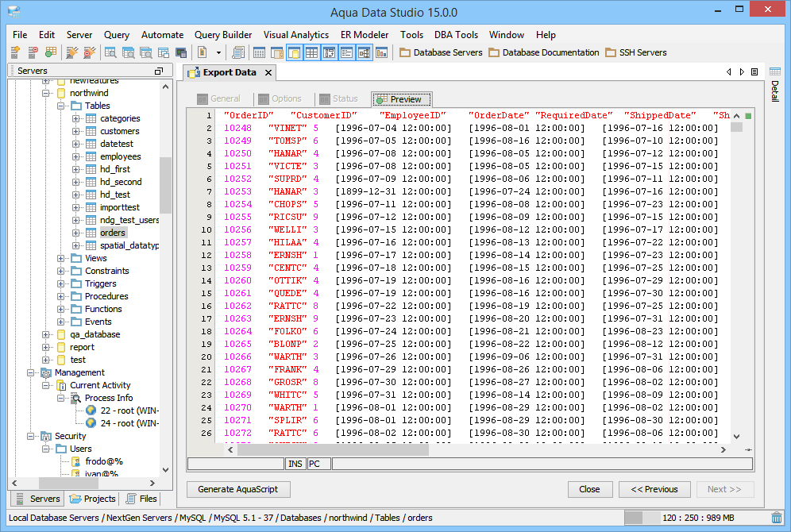Click the preview horizontal scrollbar thumb
The image size is (791, 532).
click(333, 449)
